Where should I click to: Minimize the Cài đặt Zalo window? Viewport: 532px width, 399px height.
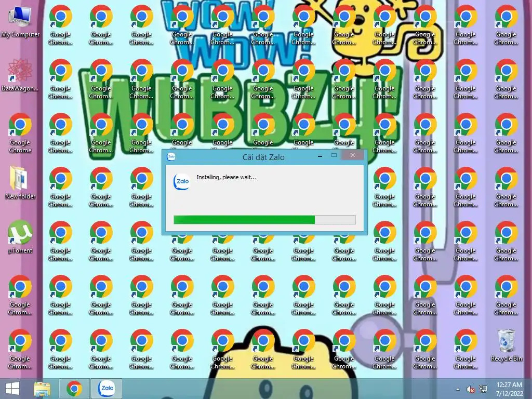pos(320,156)
